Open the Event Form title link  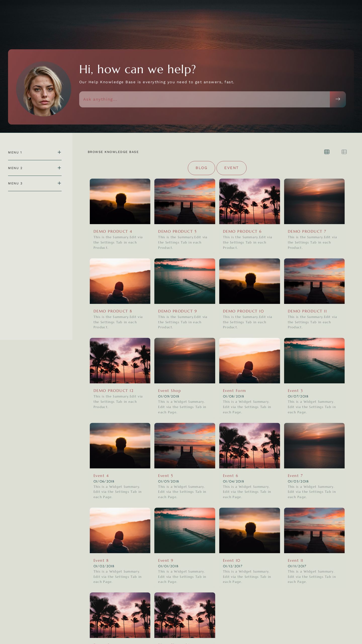coord(234,390)
